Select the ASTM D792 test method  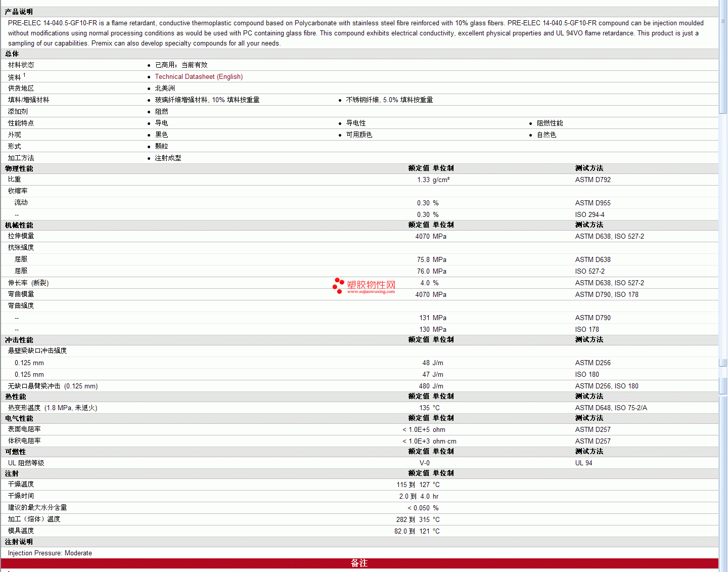click(x=593, y=180)
